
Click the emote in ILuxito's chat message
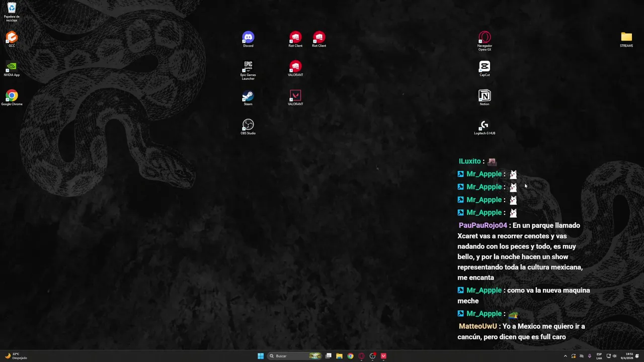click(492, 161)
